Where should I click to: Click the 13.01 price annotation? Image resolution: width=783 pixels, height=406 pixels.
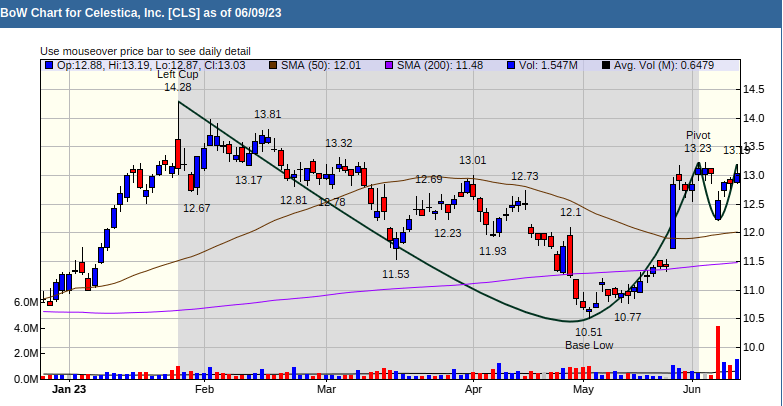click(x=473, y=160)
